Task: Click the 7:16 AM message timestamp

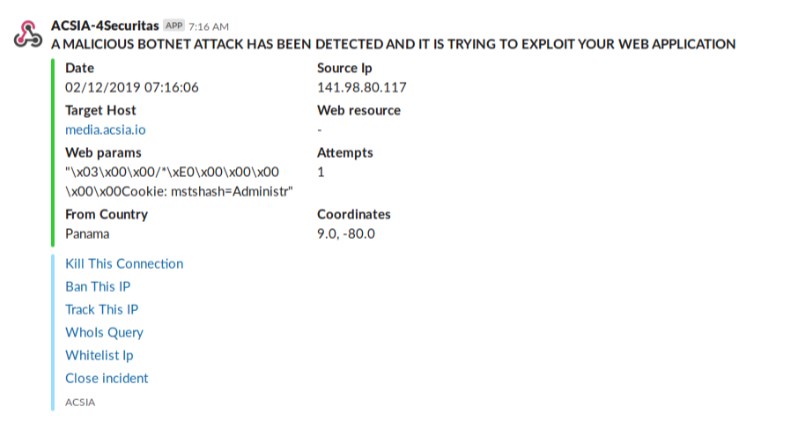Action: [x=209, y=26]
